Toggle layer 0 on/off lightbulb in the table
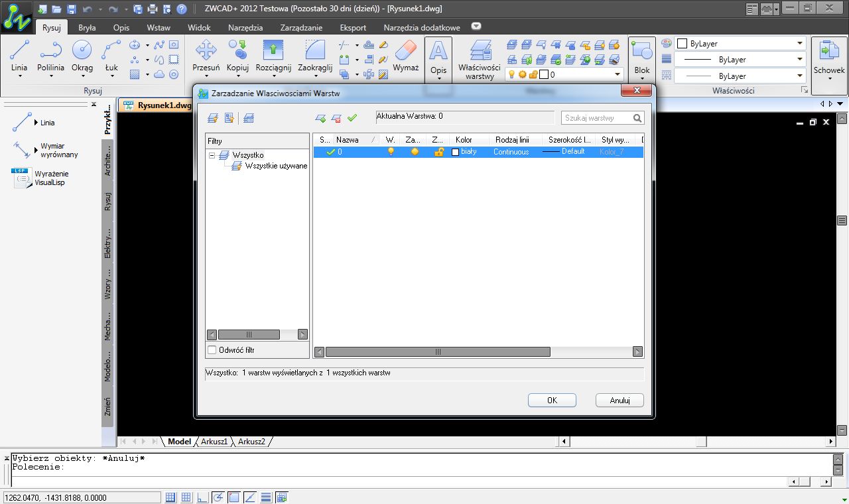Screen dimensions: 849x504 point(391,152)
